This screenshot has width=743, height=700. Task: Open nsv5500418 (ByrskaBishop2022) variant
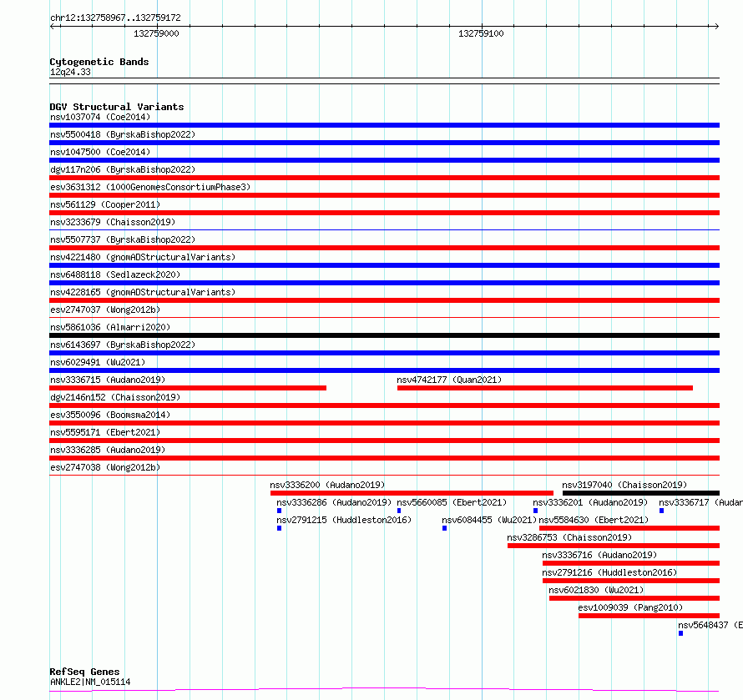point(123,134)
